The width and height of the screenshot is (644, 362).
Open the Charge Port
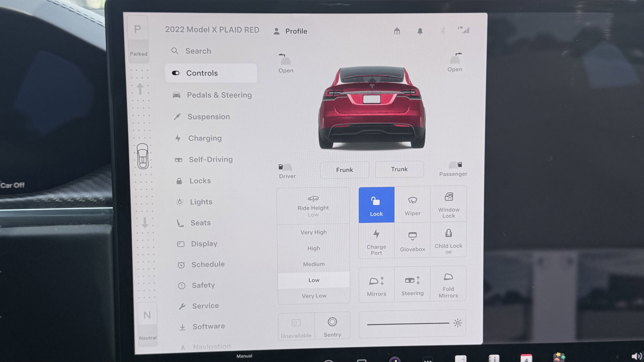pos(377,241)
